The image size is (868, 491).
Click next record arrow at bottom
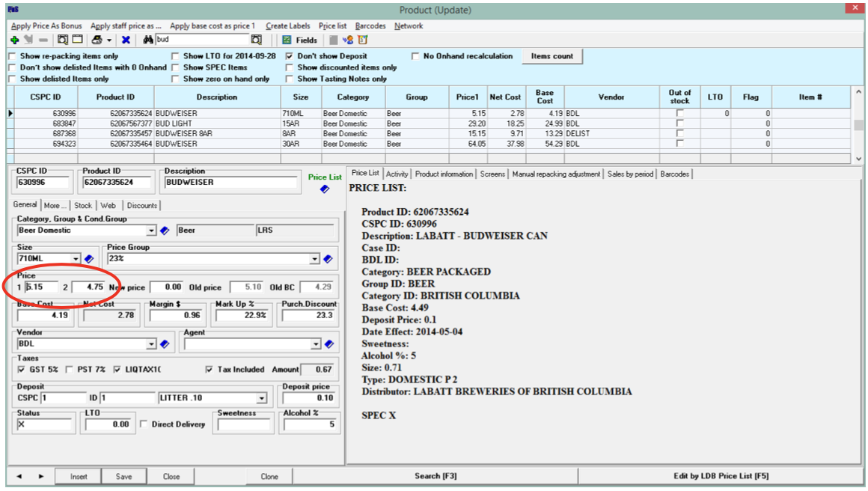41,476
